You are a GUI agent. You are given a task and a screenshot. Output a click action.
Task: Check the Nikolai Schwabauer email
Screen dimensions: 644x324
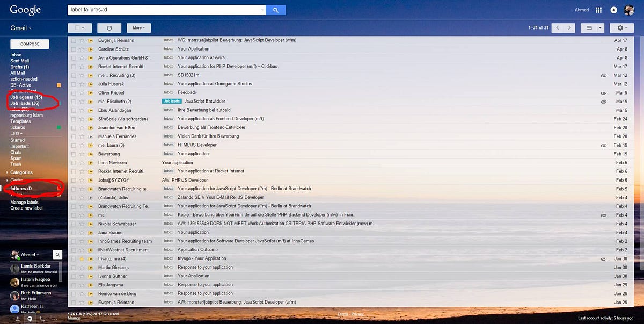click(74, 224)
